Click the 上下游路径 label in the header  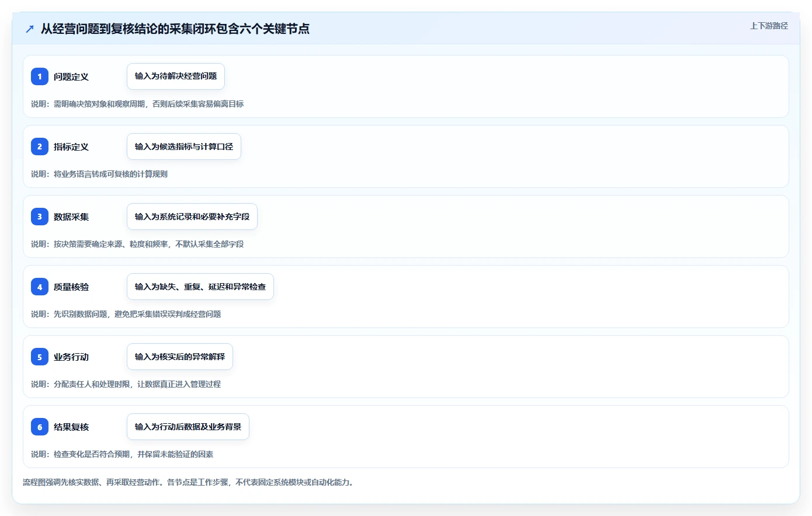point(769,26)
